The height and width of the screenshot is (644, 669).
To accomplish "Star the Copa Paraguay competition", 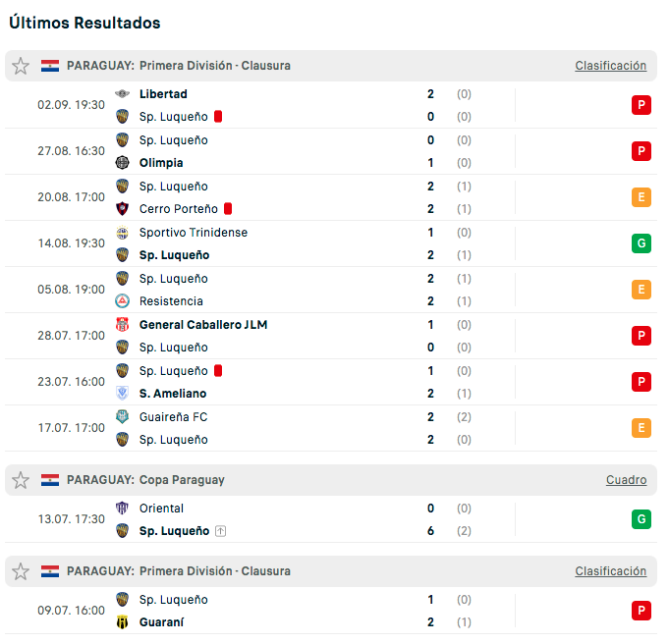I will (x=21, y=480).
